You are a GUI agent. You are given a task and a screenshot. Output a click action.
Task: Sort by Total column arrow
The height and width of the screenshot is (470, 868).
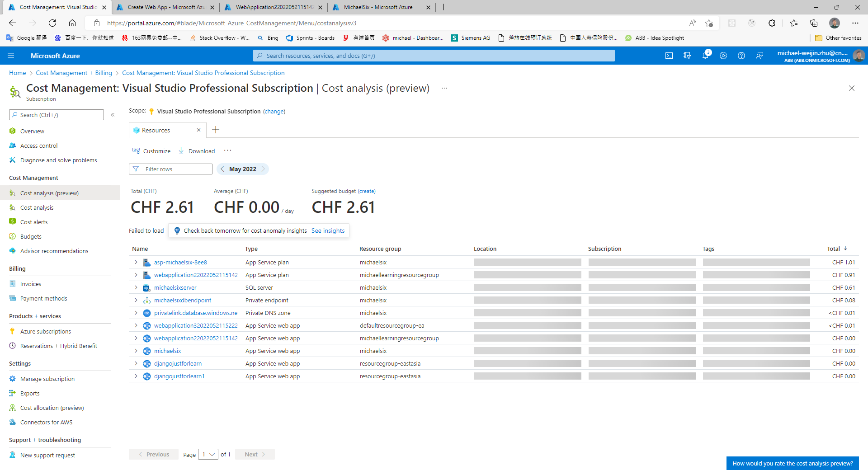tap(845, 249)
